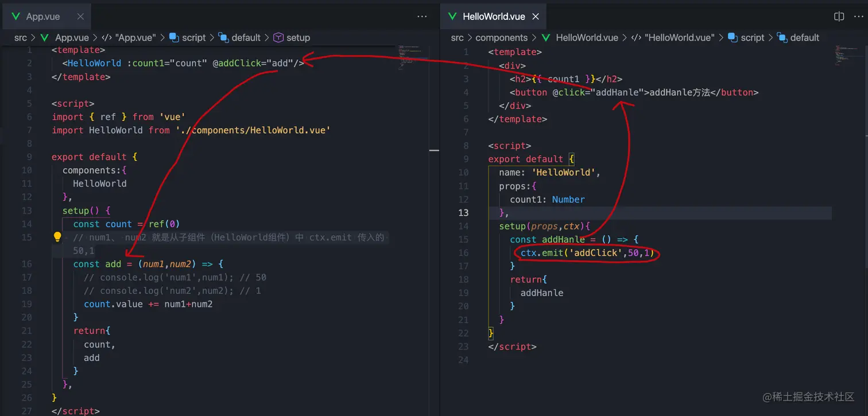Click the const add = (num1,num2) line
868x416 pixels.
[148, 264]
